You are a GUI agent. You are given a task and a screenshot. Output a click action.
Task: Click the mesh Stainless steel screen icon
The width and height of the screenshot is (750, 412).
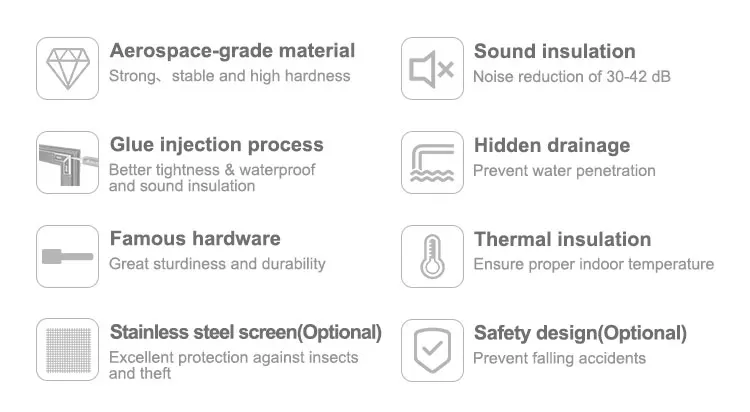(x=67, y=350)
